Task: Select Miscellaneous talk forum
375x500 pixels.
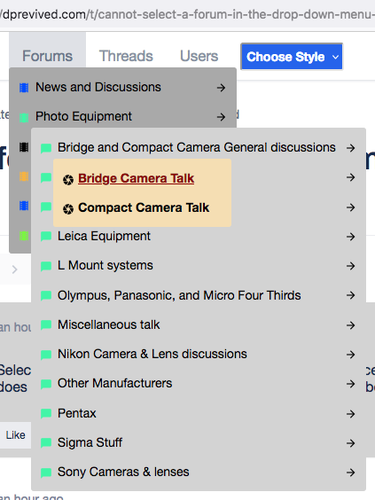Action: [109, 325]
